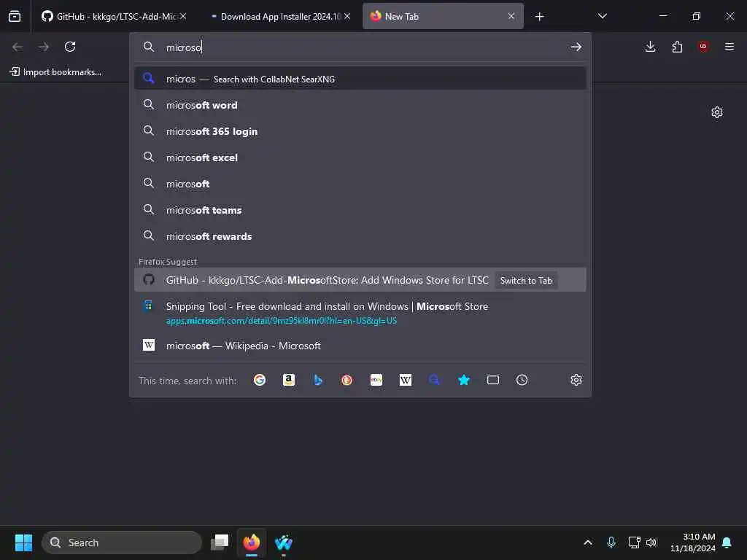Open Task View on the taskbar
Screen dimensions: 747x560
click(x=220, y=542)
